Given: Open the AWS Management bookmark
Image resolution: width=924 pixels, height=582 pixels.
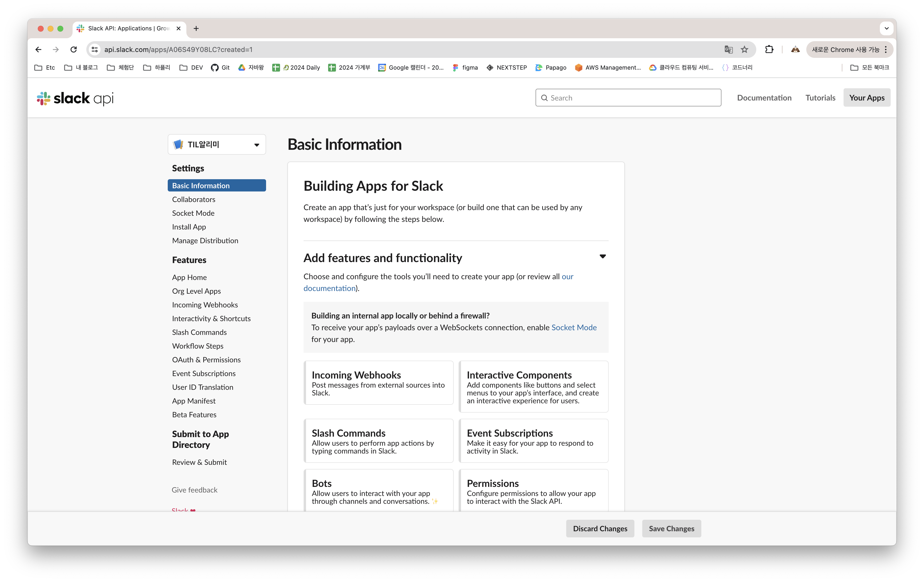Looking at the screenshot, I should (x=608, y=67).
